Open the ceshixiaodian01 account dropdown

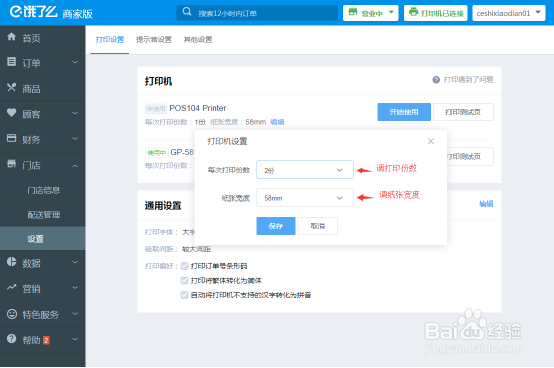[x=509, y=13]
